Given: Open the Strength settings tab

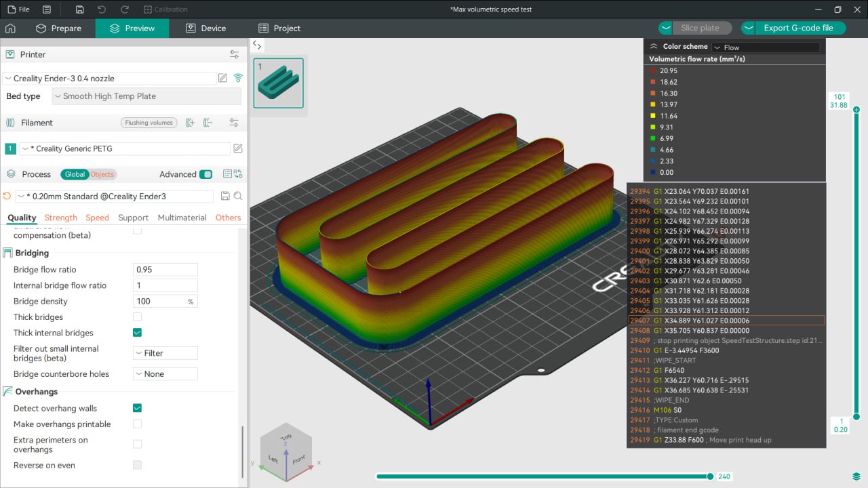Looking at the screenshot, I should [61, 218].
